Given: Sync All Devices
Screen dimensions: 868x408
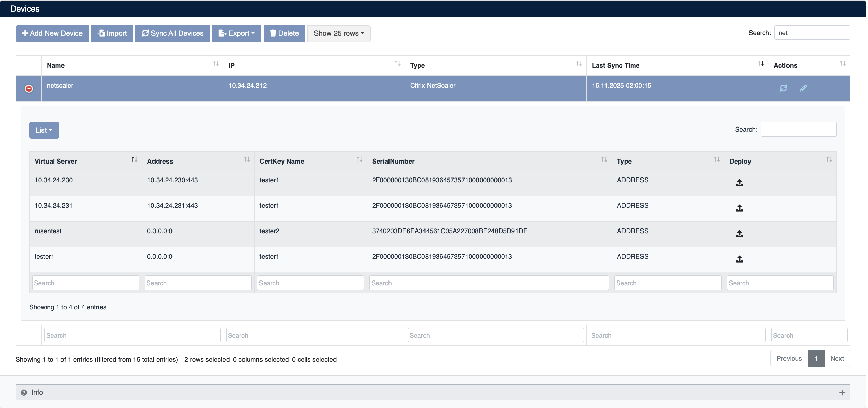Looking at the screenshot, I should pyautogui.click(x=173, y=33).
